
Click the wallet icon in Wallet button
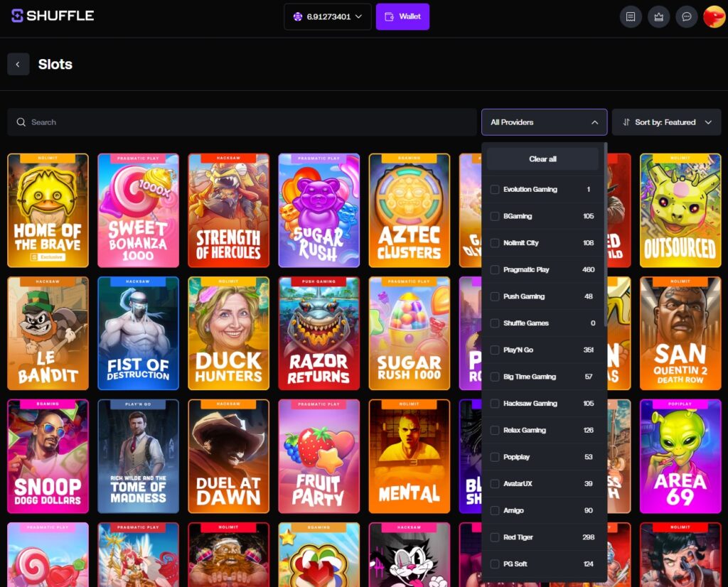point(389,17)
